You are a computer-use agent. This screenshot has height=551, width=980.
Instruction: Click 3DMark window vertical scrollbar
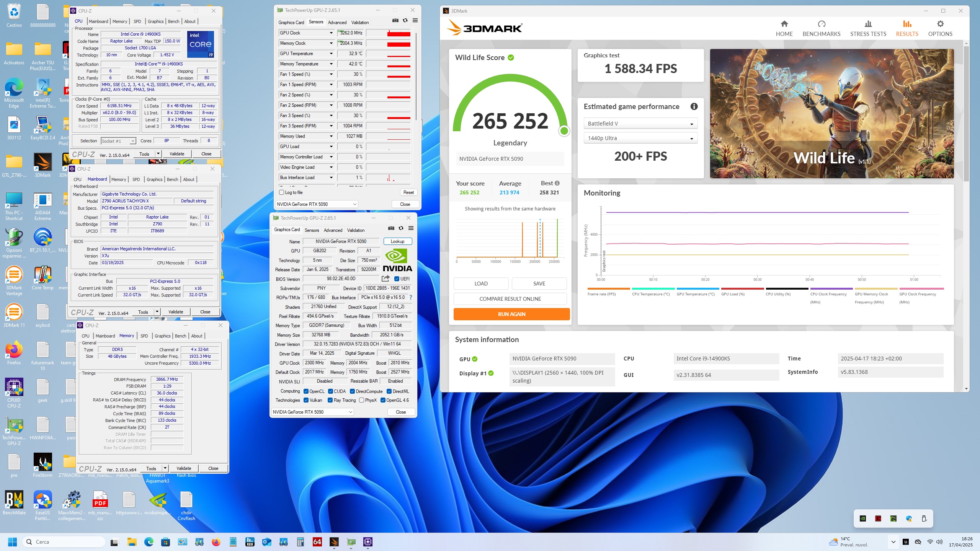966,115
